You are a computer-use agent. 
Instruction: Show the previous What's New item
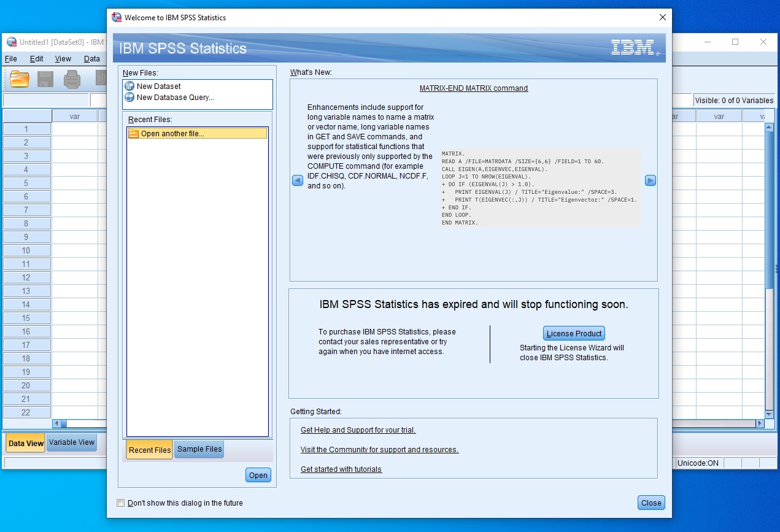pos(298,180)
